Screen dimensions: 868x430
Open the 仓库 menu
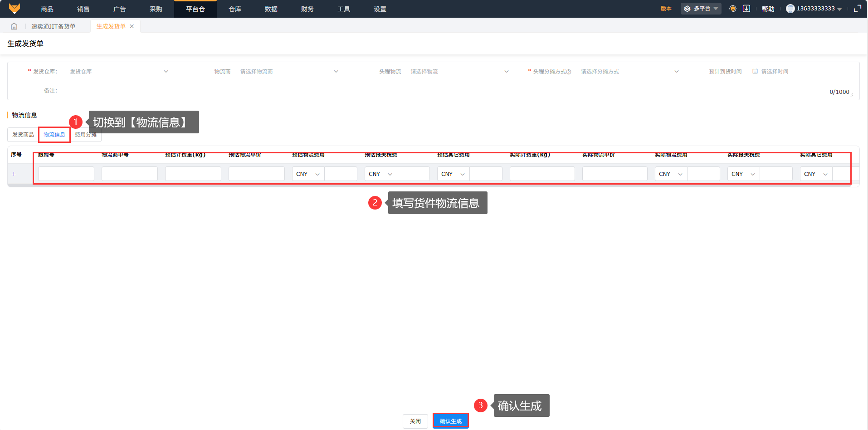235,9
